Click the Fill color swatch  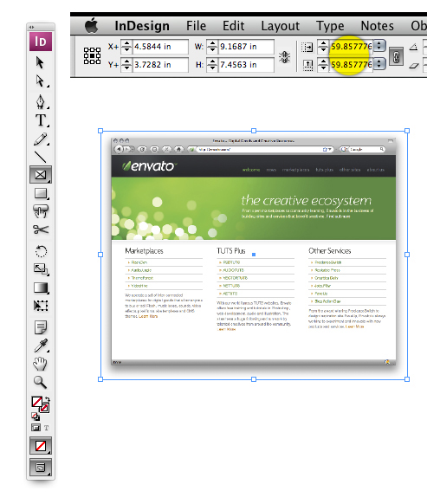pos(36,402)
